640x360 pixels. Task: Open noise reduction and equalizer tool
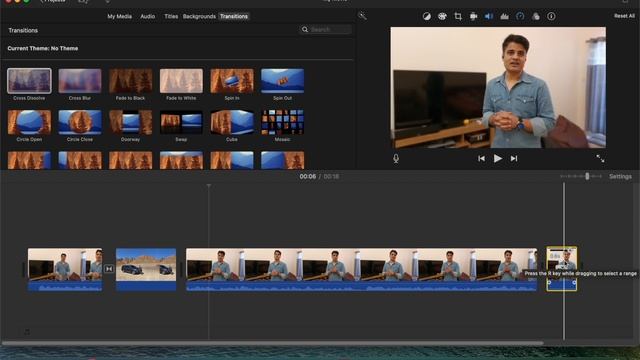pos(504,16)
